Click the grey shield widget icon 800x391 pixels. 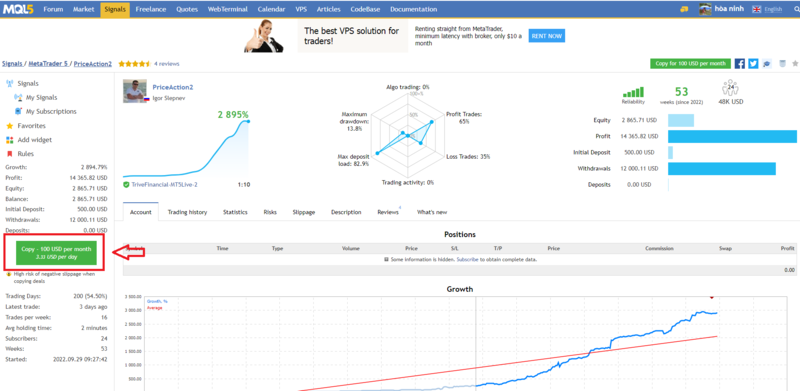[782, 64]
